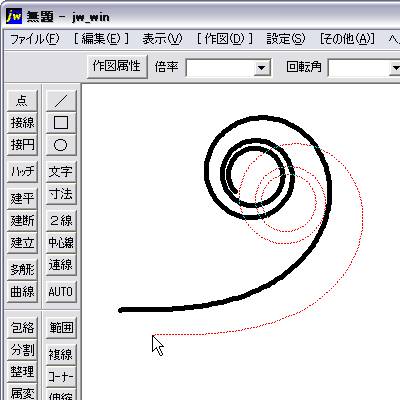Open the [編集(E)] menu
Screen dimensions: 400x400
101,39
